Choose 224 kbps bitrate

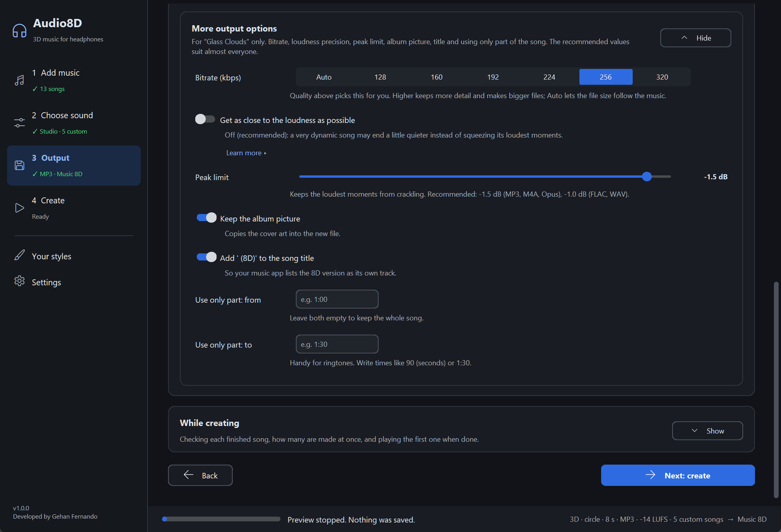[x=549, y=77]
